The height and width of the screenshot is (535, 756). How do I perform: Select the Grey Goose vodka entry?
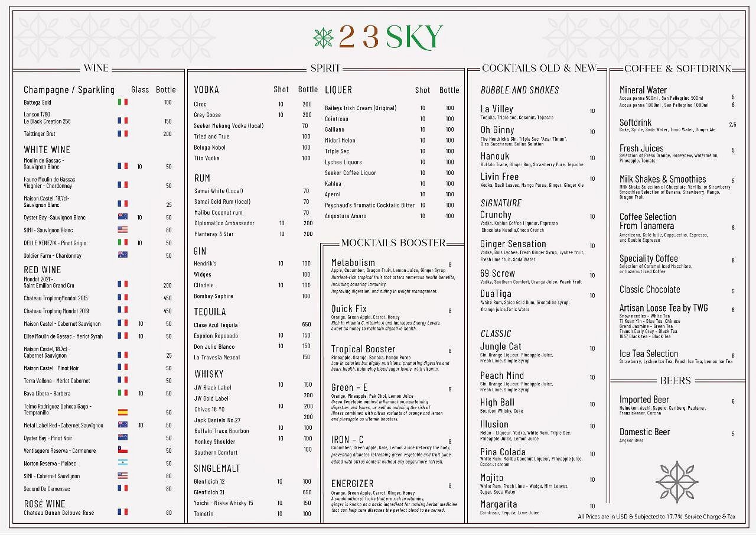coord(207,115)
